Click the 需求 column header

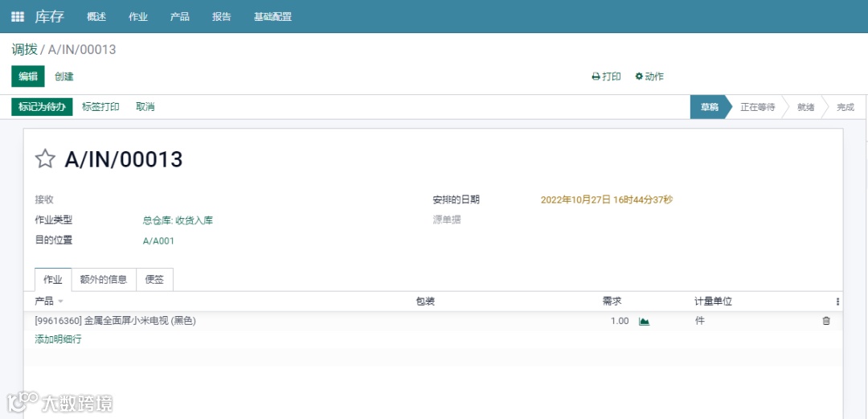click(x=612, y=302)
